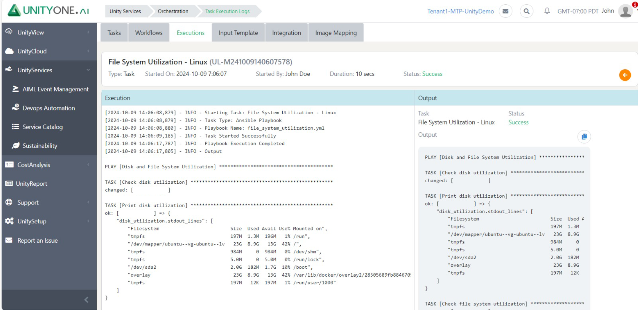Screen dimensions: 644x316
Task: Switch to the Workflows tab
Action: (x=149, y=33)
